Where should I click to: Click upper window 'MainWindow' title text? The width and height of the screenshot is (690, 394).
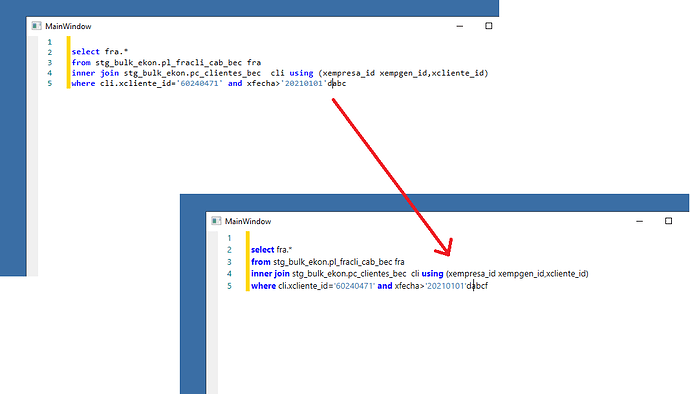click(68, 26)
